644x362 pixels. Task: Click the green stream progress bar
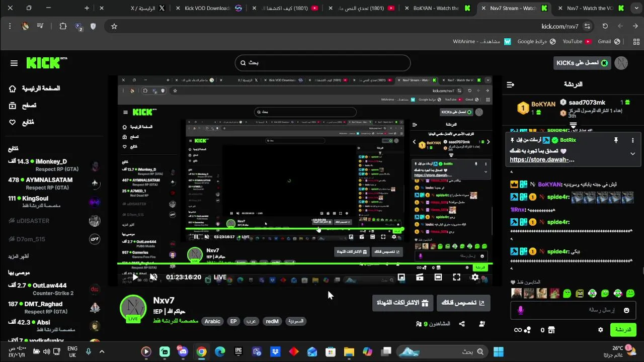tap(305, 263)
